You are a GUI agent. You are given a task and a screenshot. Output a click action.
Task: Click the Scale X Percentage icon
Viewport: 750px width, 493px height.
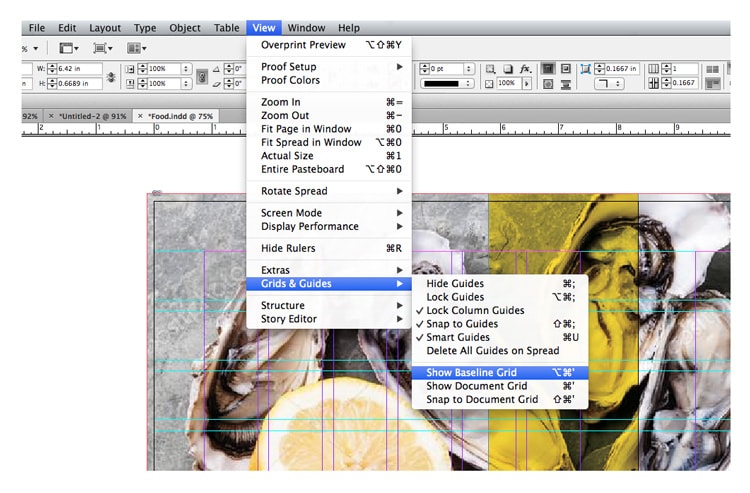(x=130, y=69)
